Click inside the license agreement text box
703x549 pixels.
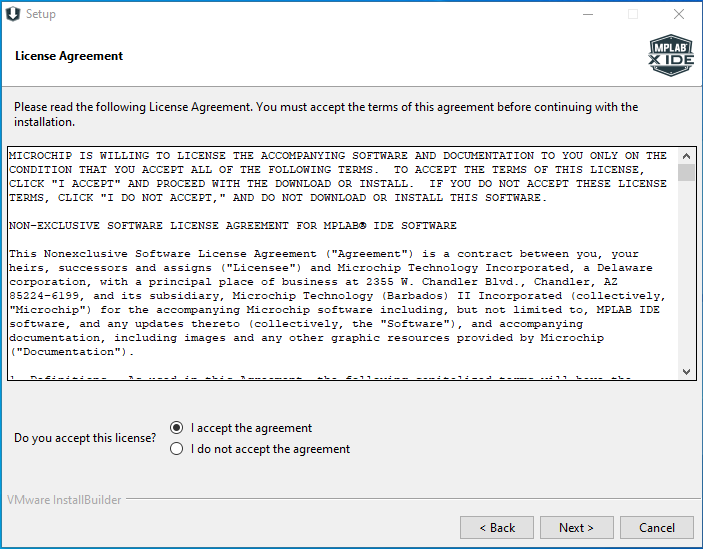click(x=343, y=264)
